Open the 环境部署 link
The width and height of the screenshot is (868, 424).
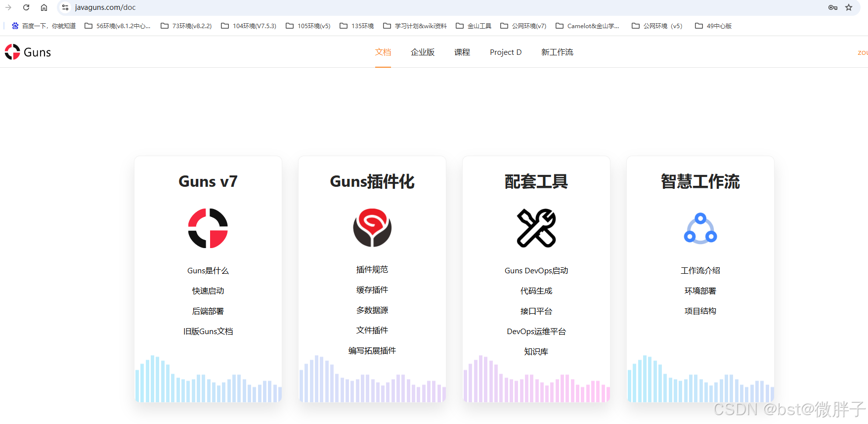click(700, 291)
